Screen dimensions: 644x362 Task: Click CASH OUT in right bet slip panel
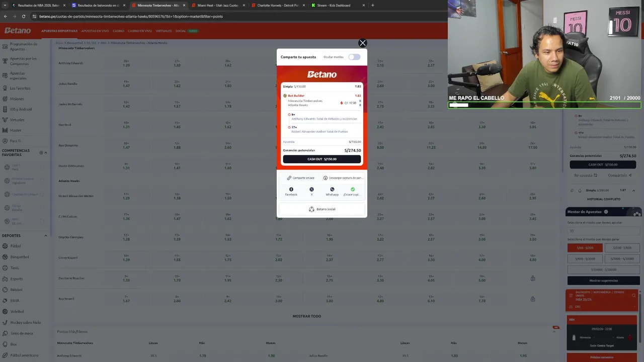(603, 164)
